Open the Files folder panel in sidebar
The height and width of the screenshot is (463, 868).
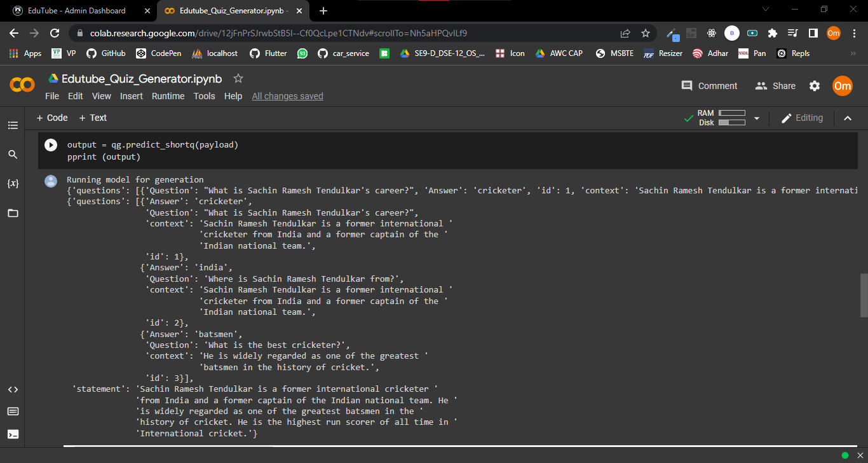[13, 213]
